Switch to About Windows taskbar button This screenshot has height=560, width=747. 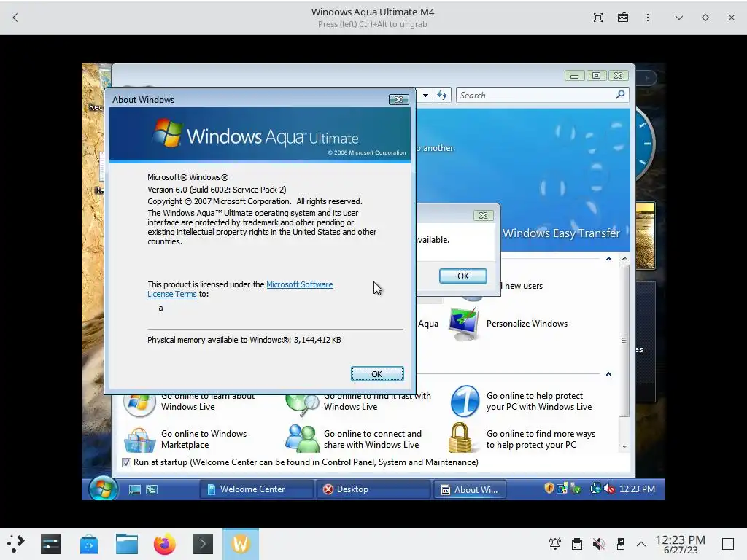[x=470, y=489]
